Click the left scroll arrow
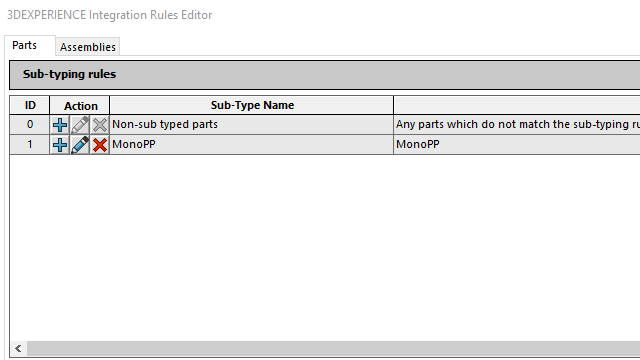Image resolution: width=640 pixels, height=360 pixels. pyautogui.click(x=18, y=348)
